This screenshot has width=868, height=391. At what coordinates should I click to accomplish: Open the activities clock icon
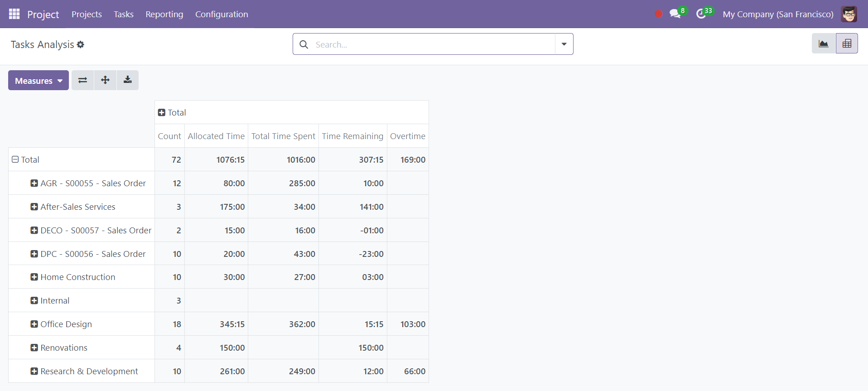pos(701,14)
